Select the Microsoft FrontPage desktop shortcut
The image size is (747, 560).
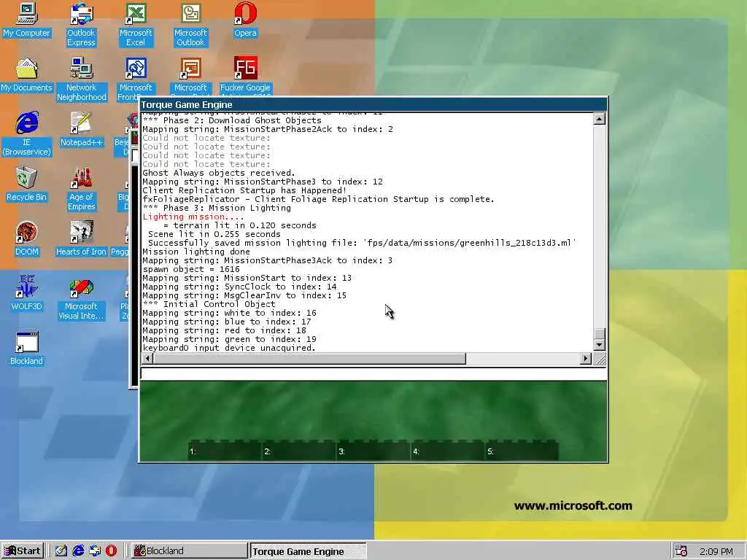136,76
